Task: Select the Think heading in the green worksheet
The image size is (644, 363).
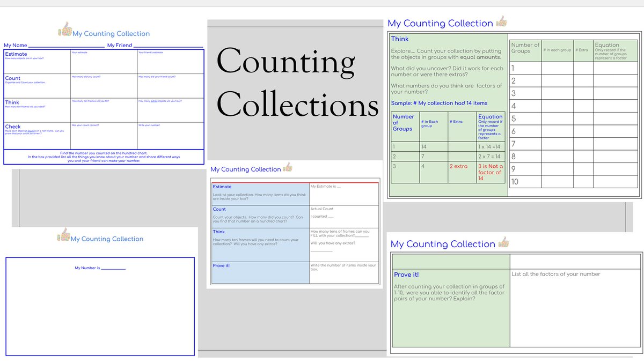Action: tap(400, 39)
